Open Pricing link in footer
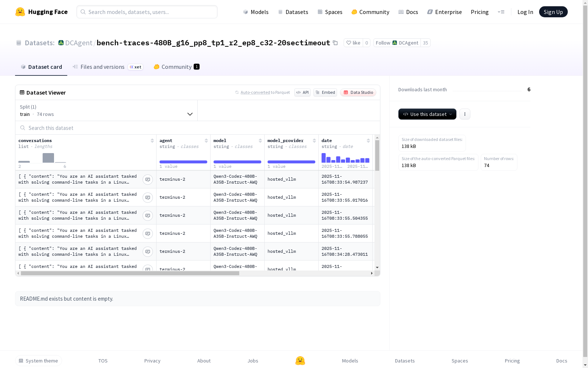The image size is (588, 368). [x=512, y=361]
